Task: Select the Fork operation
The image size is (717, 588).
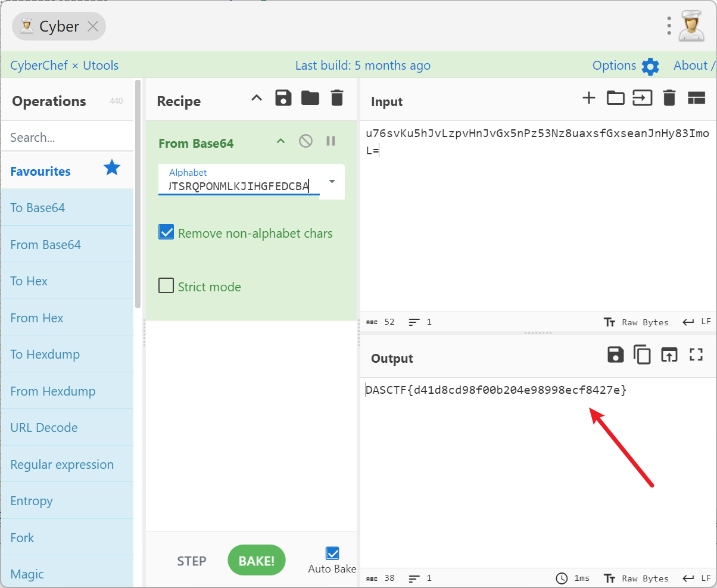Action: click(x=67, y=537)
